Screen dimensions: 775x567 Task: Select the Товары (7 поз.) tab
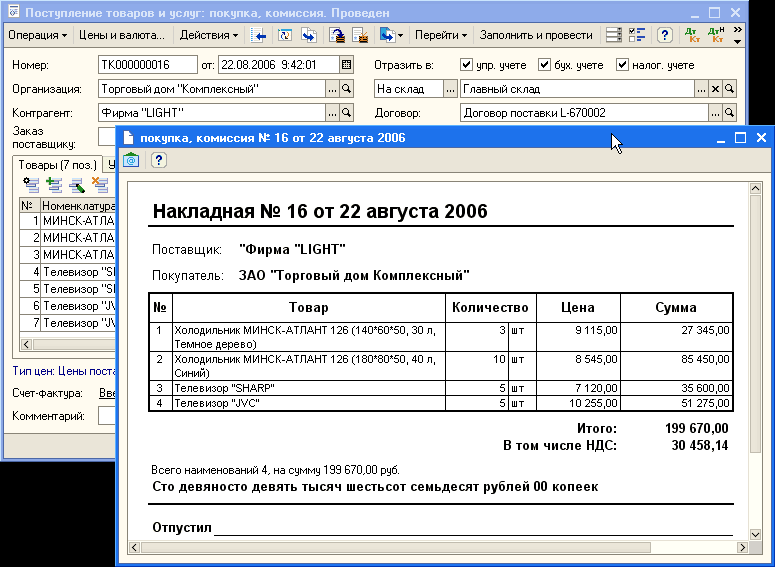[x=58, y=165]
